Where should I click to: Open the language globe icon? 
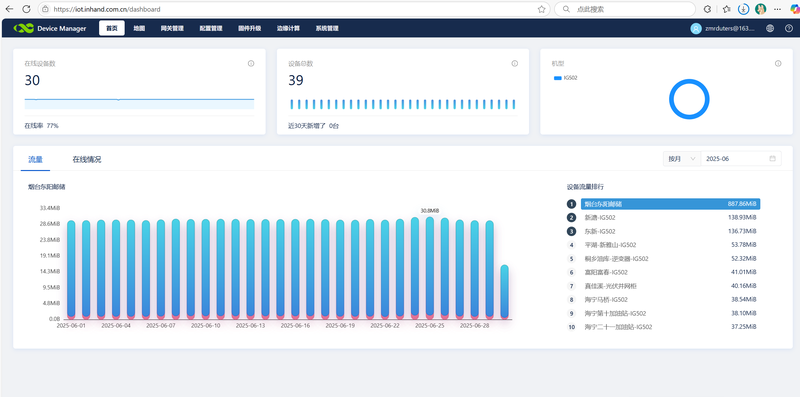coord(770,29)
